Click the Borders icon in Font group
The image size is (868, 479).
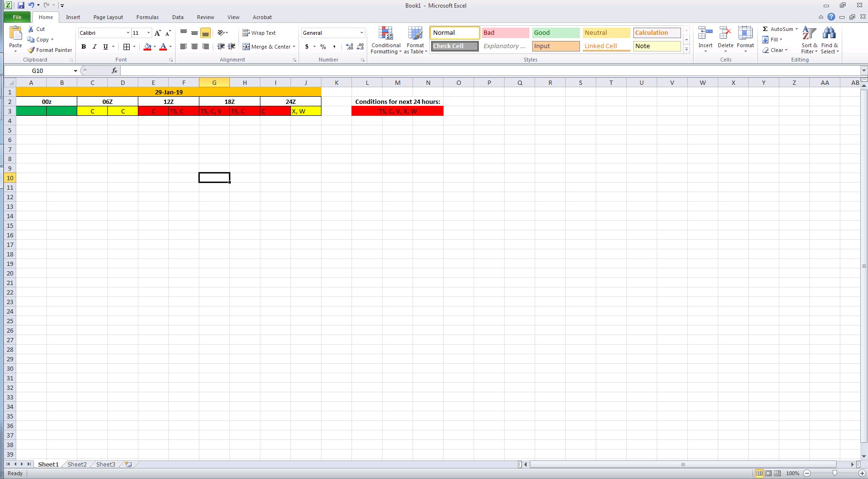[126, 47]
